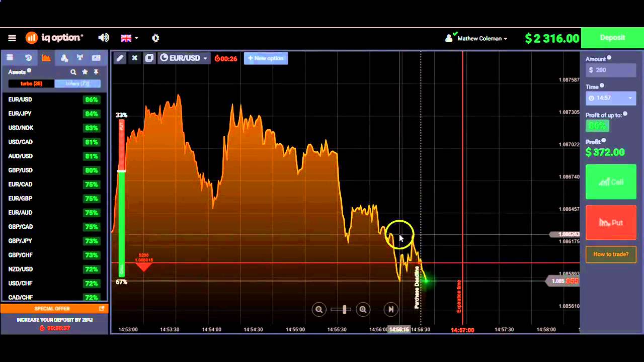
Task: Select the GBP/USD asset row
Action: [53, 170]
